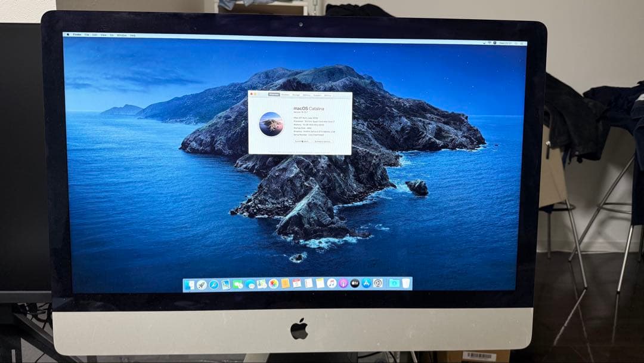
Task: Click the System Report button
Action: [302, 141]
